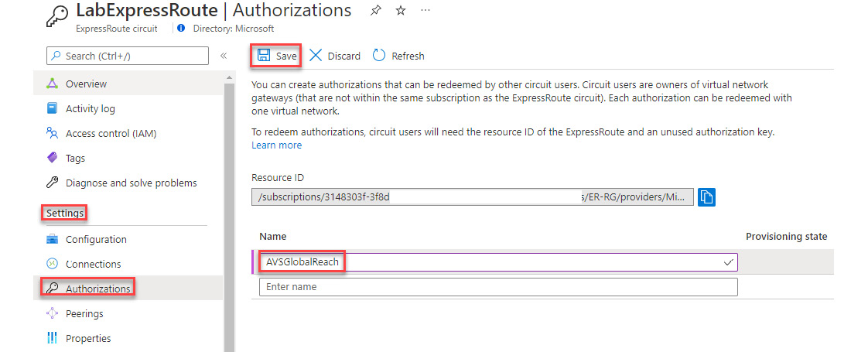Click the Access control people icon

click(52, 133)
